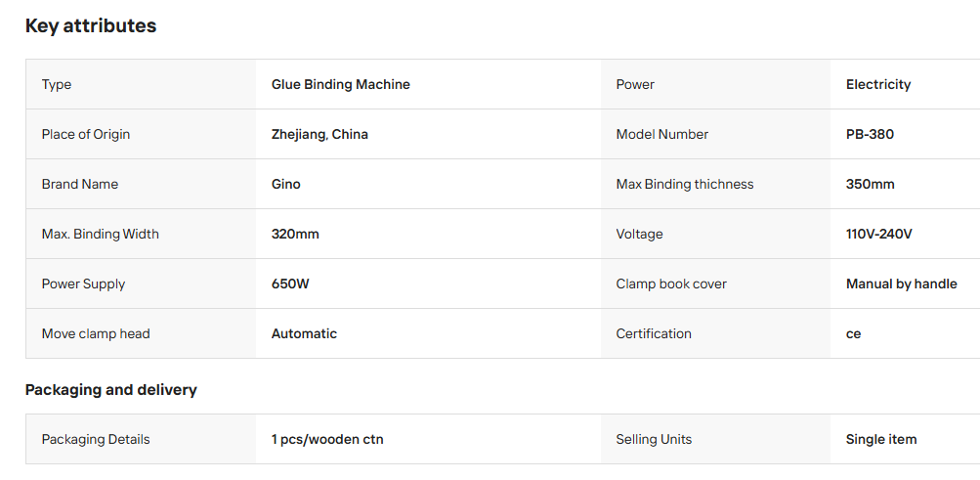Select the ce certification value
Viewport: 980px width, 480px height.
coord(853,333)
